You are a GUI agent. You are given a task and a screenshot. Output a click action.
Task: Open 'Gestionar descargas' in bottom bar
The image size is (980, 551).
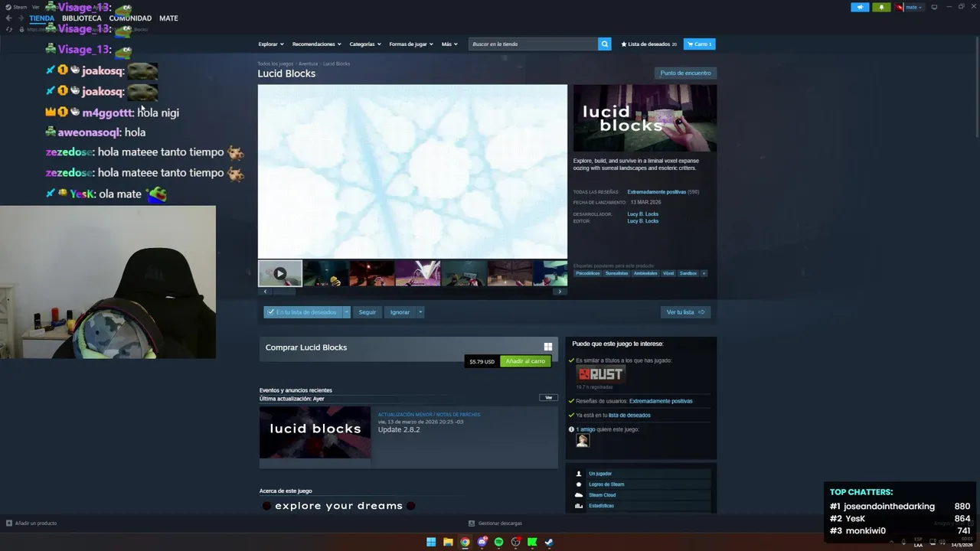(495, 523)
